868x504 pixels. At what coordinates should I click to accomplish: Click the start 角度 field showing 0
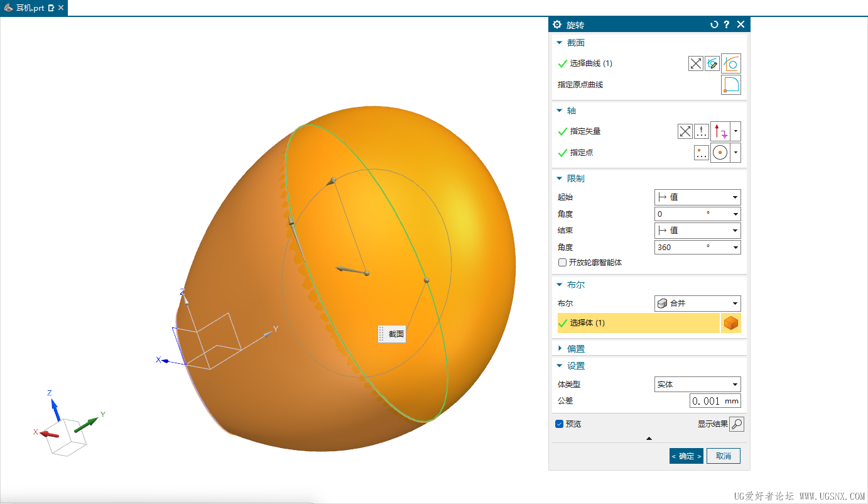[x=698, y=214]
